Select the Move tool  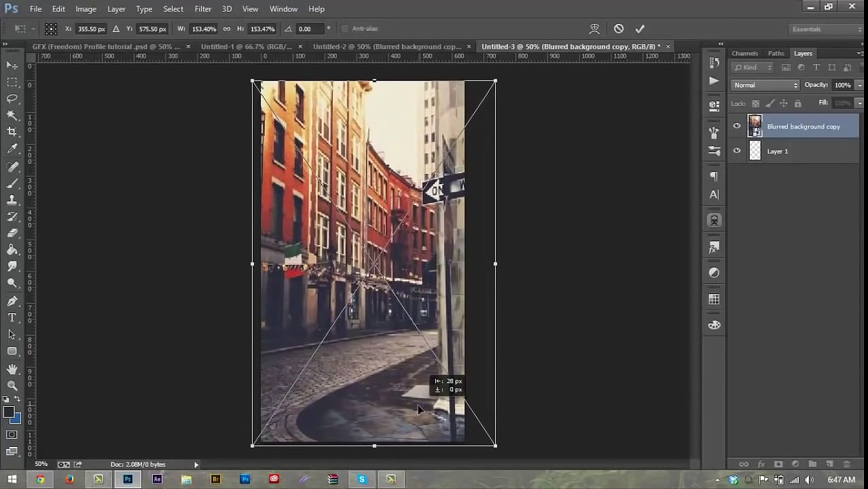(12, 65)
